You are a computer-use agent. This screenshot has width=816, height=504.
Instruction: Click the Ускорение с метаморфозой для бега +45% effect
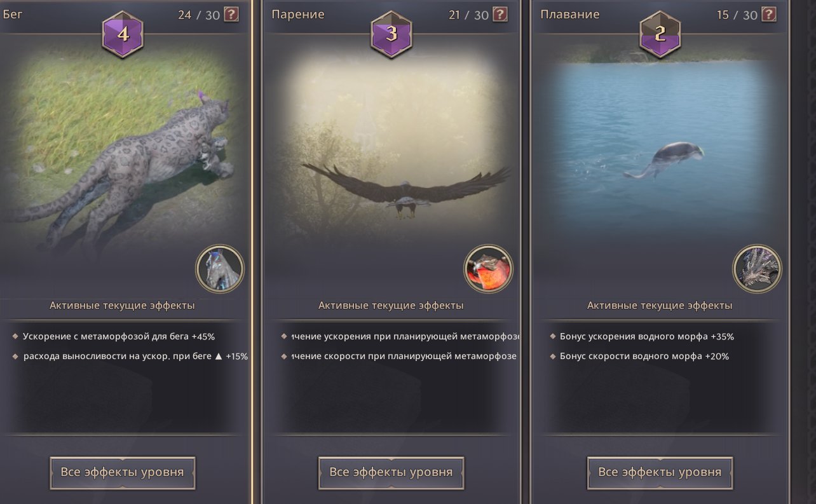point(119,337)
